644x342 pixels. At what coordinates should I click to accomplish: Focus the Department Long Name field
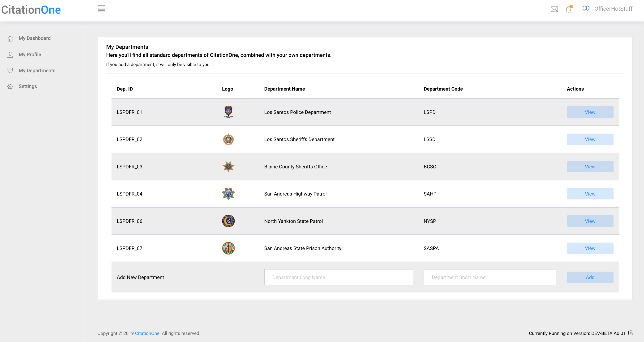[338, 277]
